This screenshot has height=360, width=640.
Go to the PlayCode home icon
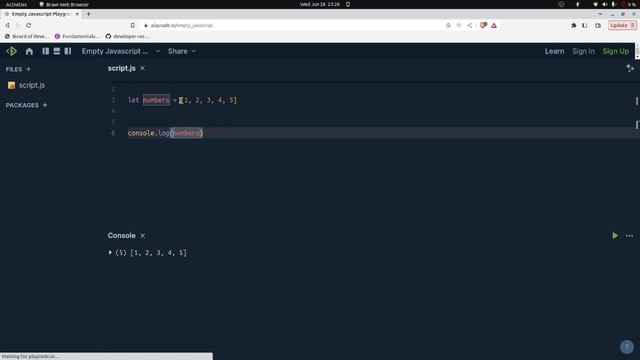(29, 51)
